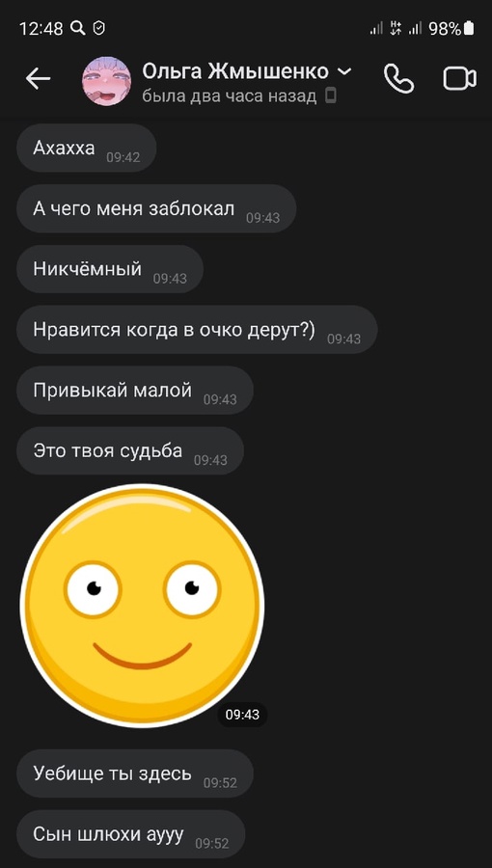Tap the last seen status text
Image resolution: width=492 pixels, height=868 pixels.
click(230, 96)
